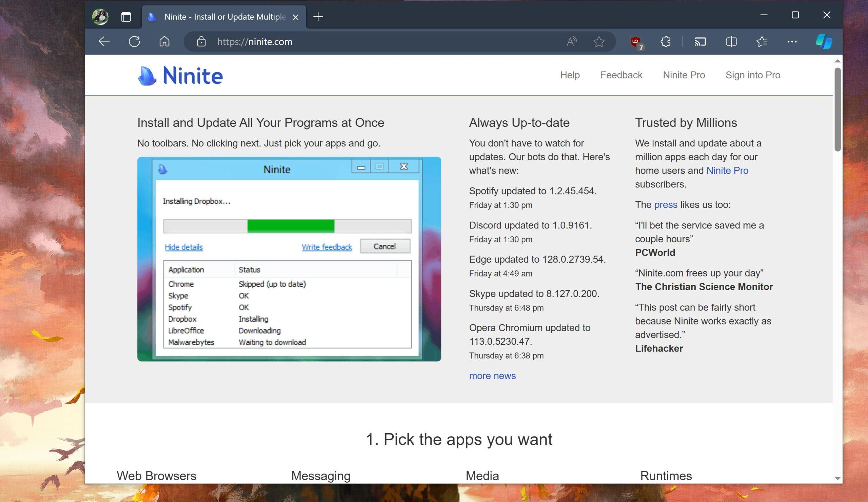
Task: Open the Split screen browser icon
Action: (731, 42)
